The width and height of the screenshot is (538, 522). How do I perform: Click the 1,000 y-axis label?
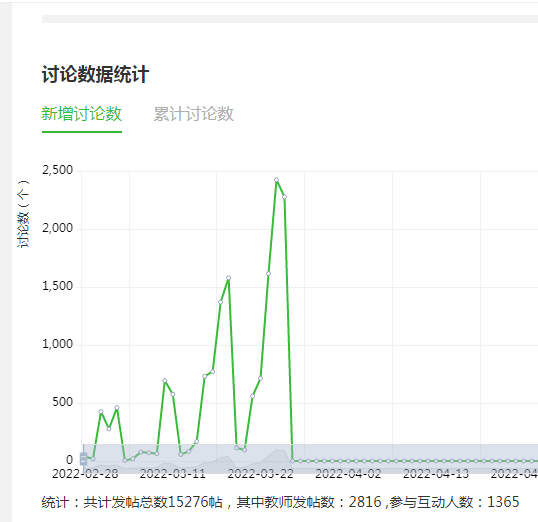coord(58,344)
